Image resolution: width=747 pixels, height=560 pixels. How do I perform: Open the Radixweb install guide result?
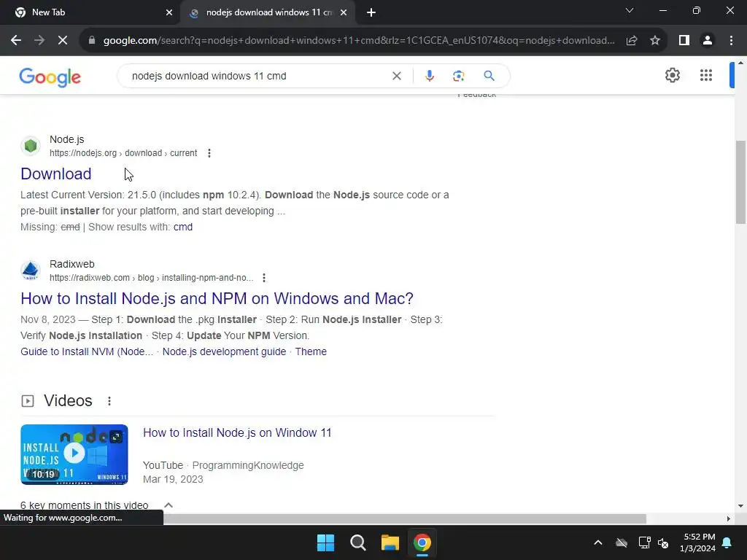217,298
